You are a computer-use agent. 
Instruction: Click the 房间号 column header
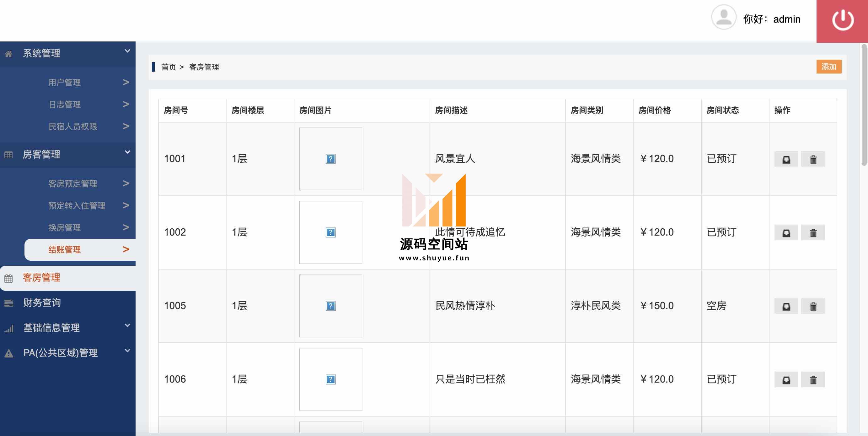tap(176, 110)
